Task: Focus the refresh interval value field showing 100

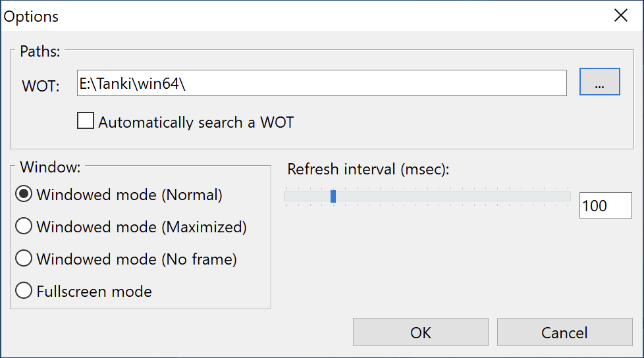Action: click(x=604, y=206)
